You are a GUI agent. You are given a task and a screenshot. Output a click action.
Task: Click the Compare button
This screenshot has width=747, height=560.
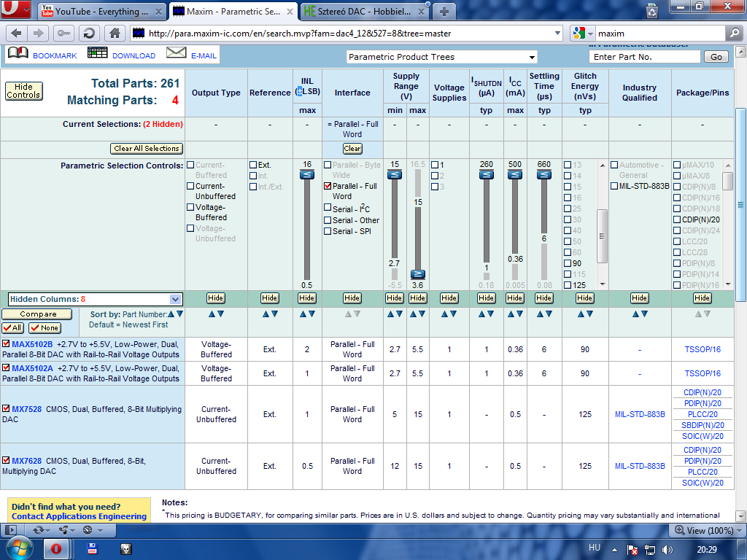pos(38,314)
